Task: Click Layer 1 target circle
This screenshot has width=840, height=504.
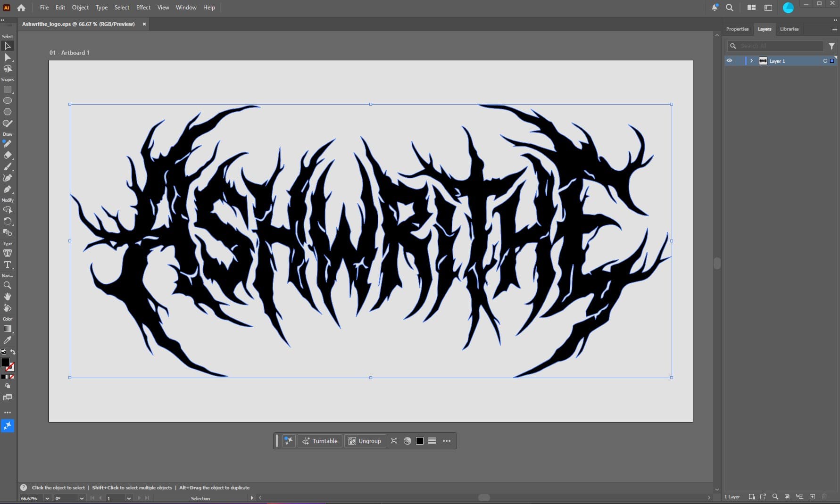Action: 825,61
